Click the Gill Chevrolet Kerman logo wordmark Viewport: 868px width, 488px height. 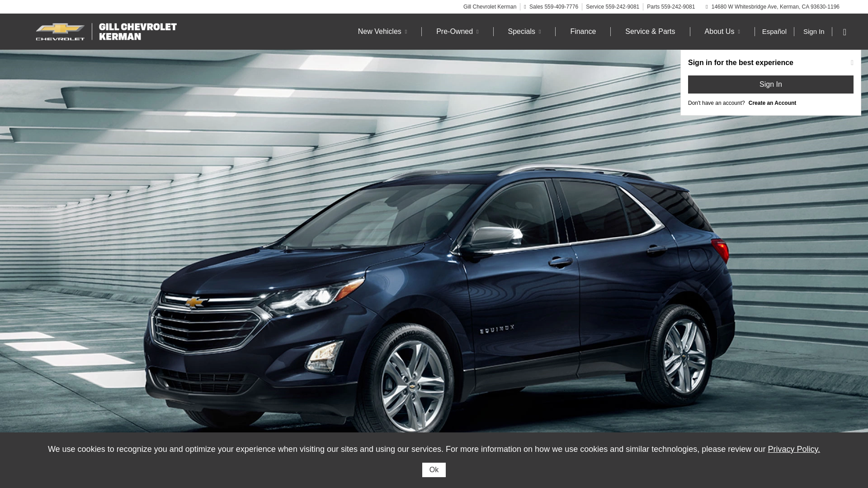tap(137, 32)
